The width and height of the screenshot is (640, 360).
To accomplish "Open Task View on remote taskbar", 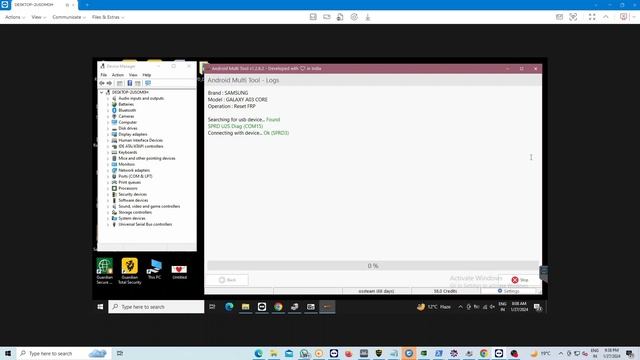I will tap(212, 307).
